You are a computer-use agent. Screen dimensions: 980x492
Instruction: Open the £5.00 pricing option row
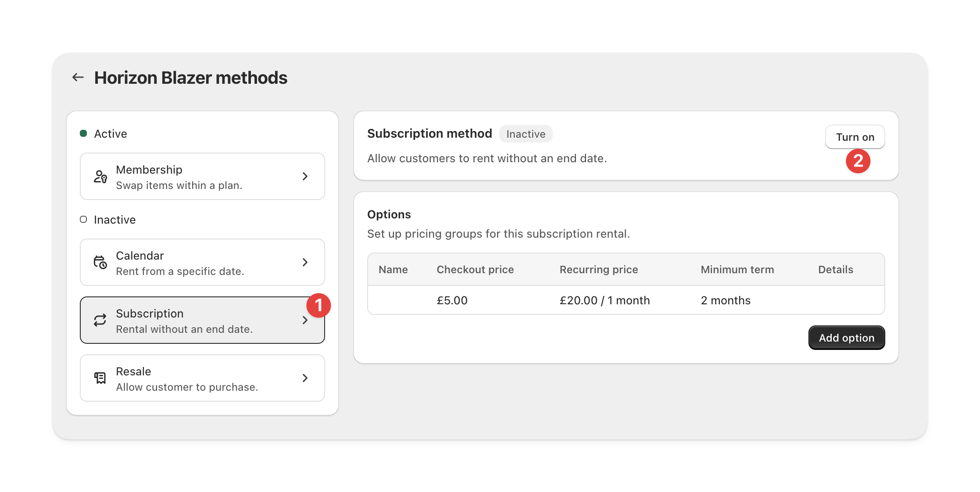point(626,300)
